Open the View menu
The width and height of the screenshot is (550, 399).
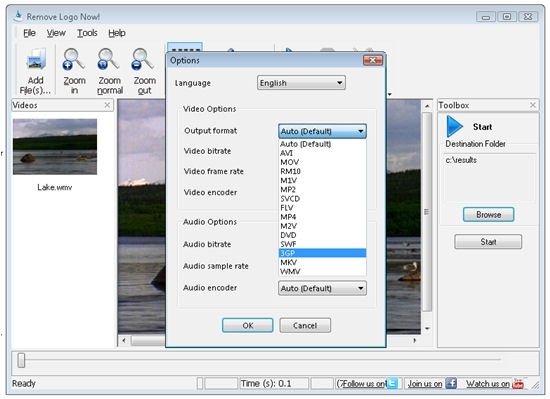(56, 33)
